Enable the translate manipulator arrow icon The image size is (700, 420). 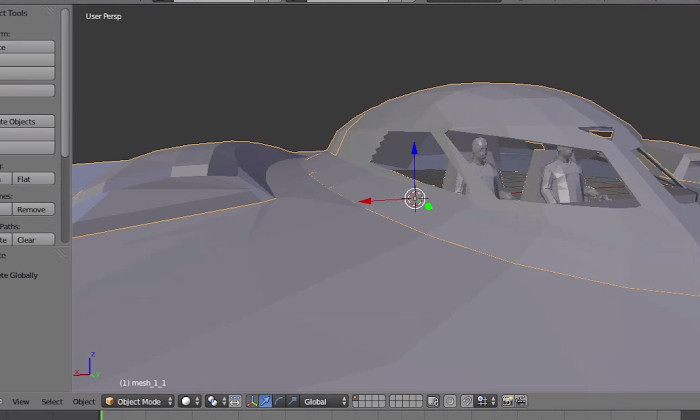(265, 401)
